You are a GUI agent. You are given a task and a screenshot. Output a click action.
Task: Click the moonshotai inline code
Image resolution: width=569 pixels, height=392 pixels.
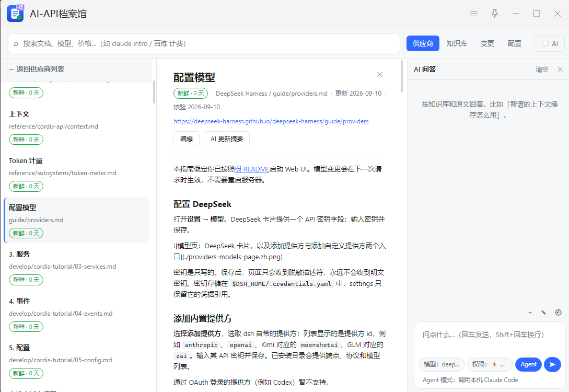coord(319,345)
